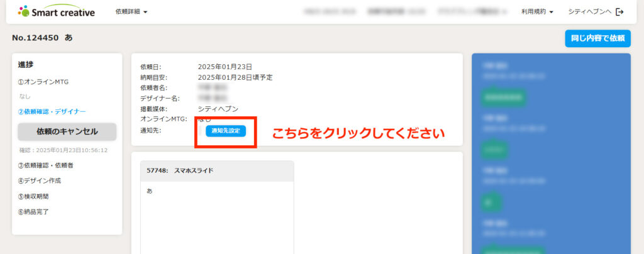Select ②依頼確認・デザイナー progress step
The height and width of the screenshot is (254, 644).
pos(52,112)
